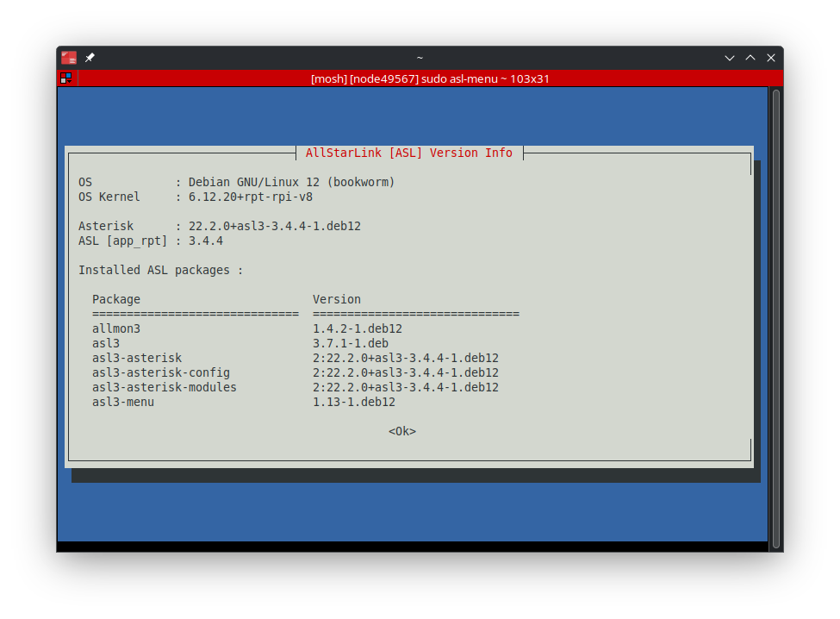The width and height of the screenshot is (840, 619).
Task: Click the <Ok> button in the dialog
Action: (401, 431)
